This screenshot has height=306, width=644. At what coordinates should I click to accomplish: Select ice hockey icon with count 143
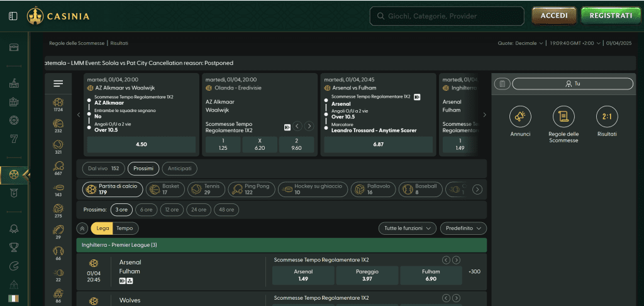point(58,190)
